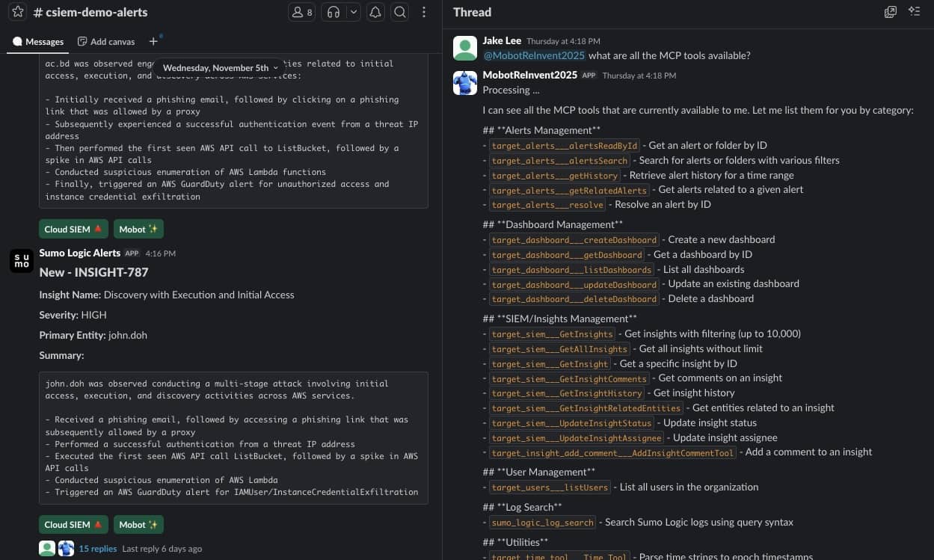Open the Wednesday November 5th date picker
The image size is (934, 560).
pos(219,67)
